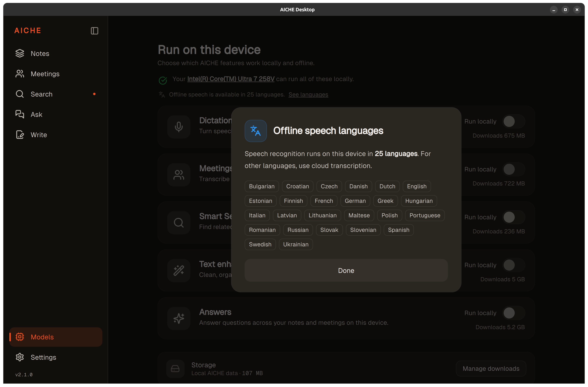Click the French language chip
588x387 pixels.
(324, 201)
